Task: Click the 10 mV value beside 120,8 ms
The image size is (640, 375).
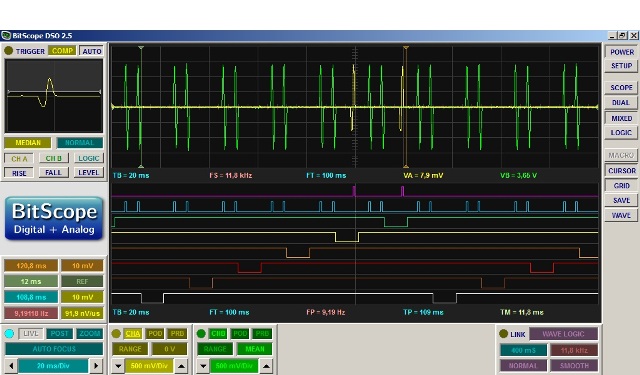Action: pyautogui.click(x=82, y=266)
